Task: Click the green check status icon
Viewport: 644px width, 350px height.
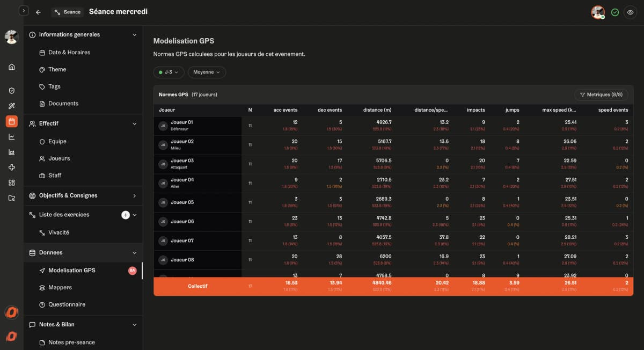Action: [615, 12]
